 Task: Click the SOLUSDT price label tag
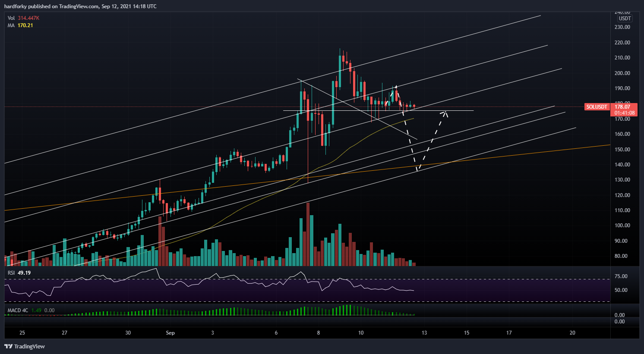[x=597, y=107]
